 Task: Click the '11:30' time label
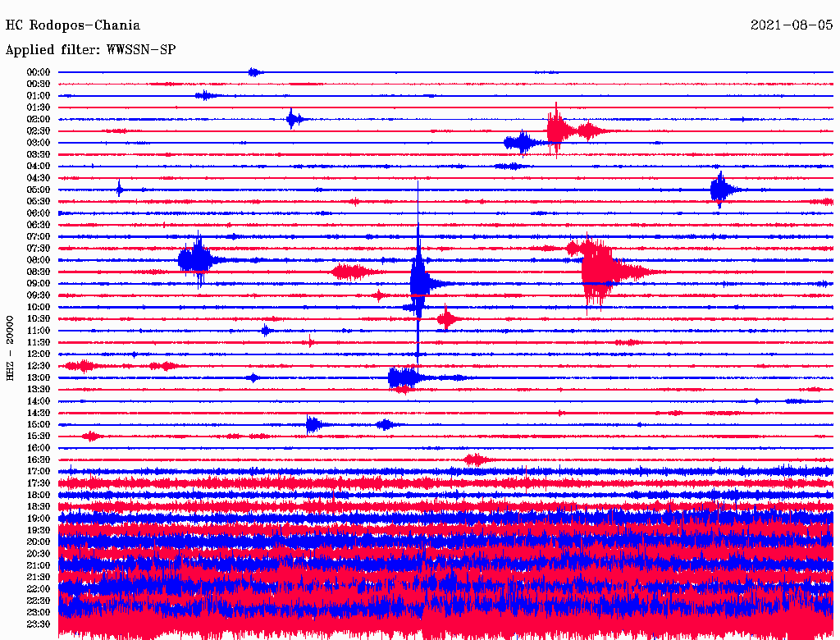click(x=39, y=342)
